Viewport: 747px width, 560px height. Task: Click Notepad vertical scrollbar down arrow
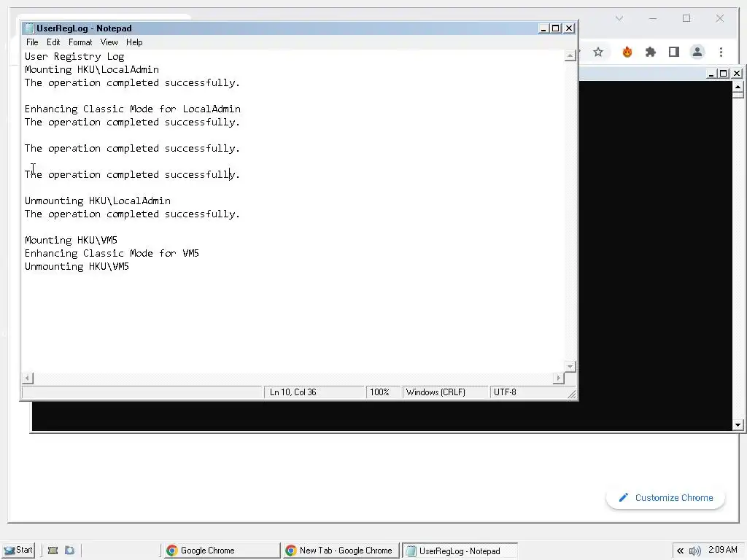coord(570,367)
